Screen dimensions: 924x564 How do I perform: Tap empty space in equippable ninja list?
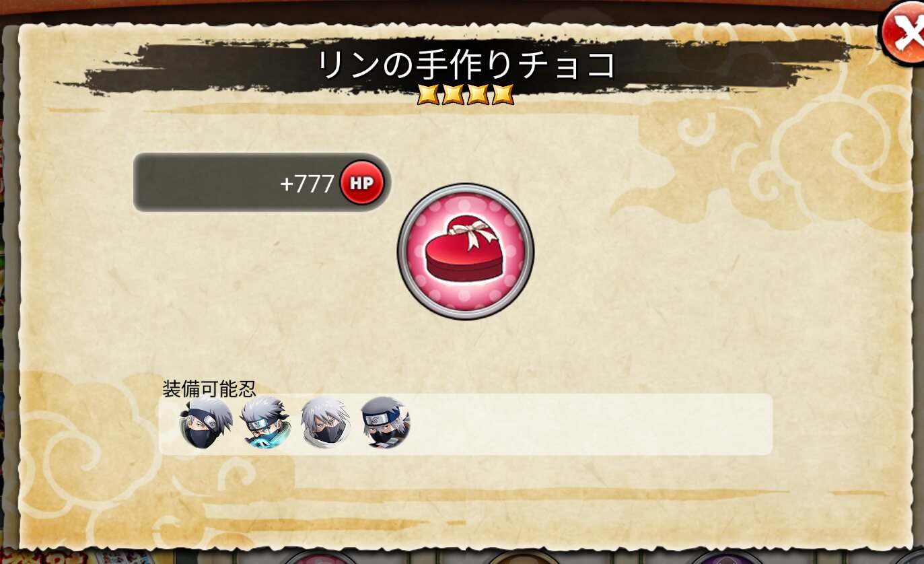(x=592, y=424)
